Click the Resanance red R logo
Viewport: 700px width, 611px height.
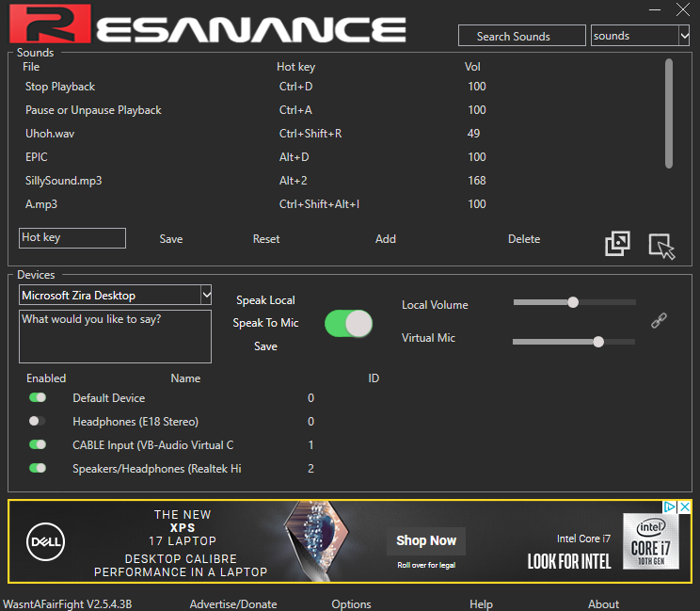[50, 24]
